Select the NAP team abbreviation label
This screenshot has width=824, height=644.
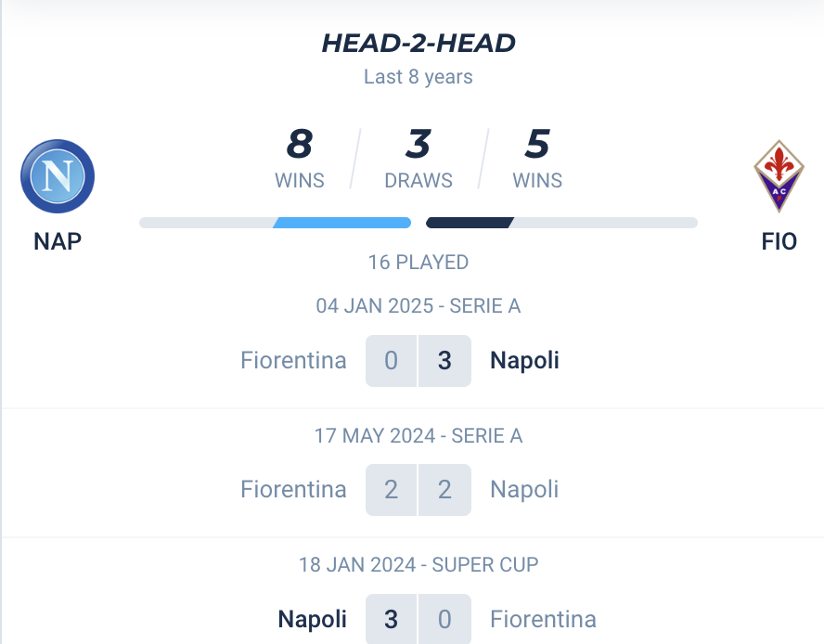click(58, 242)
